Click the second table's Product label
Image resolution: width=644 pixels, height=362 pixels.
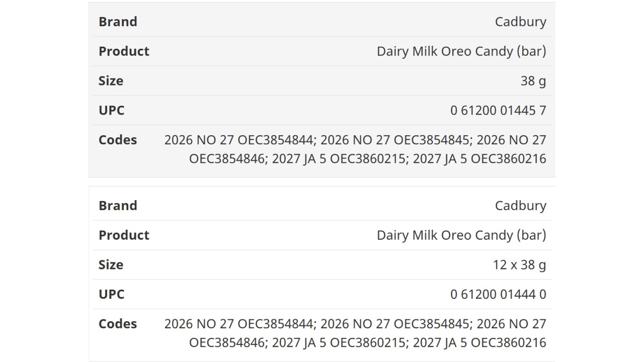(124, 235)
